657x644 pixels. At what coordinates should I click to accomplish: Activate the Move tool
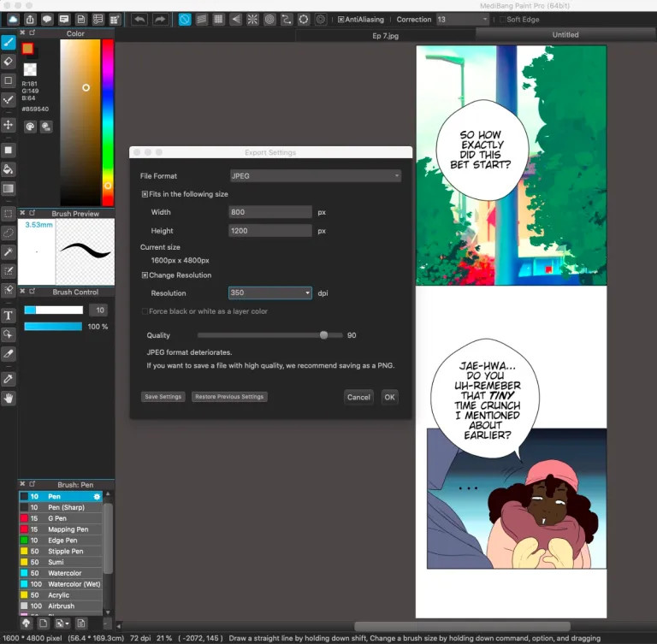[9, 125]
